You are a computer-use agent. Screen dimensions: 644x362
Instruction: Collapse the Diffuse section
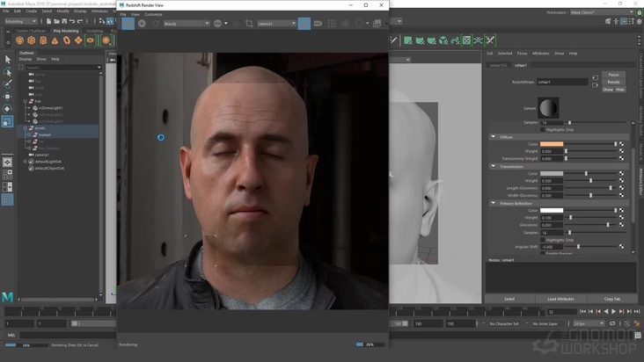pos(494,137)
